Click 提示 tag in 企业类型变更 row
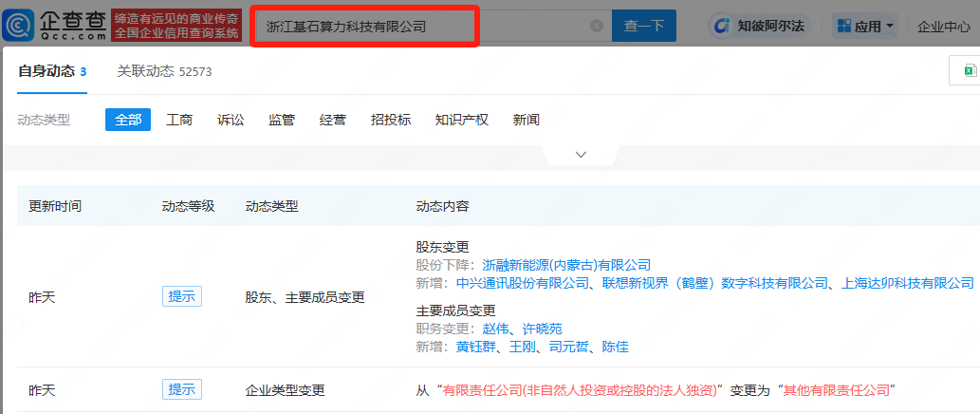Viewport: 980px width, 414px height. pos(182,389)
